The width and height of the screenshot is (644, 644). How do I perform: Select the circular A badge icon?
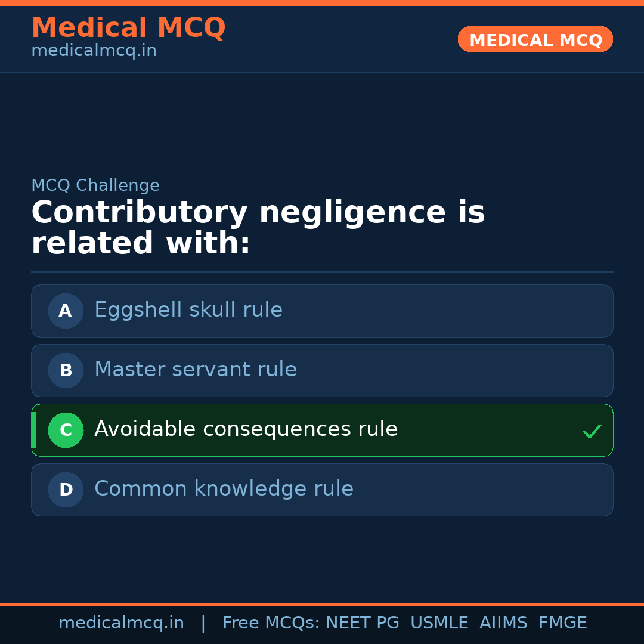coord(66,311)
